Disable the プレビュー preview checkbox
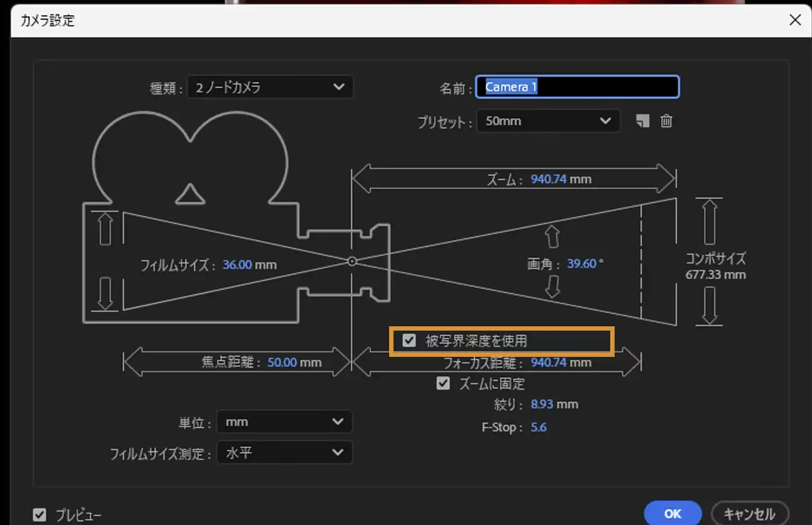This screenshot has height=525, width=812. [x=39, y=514]
